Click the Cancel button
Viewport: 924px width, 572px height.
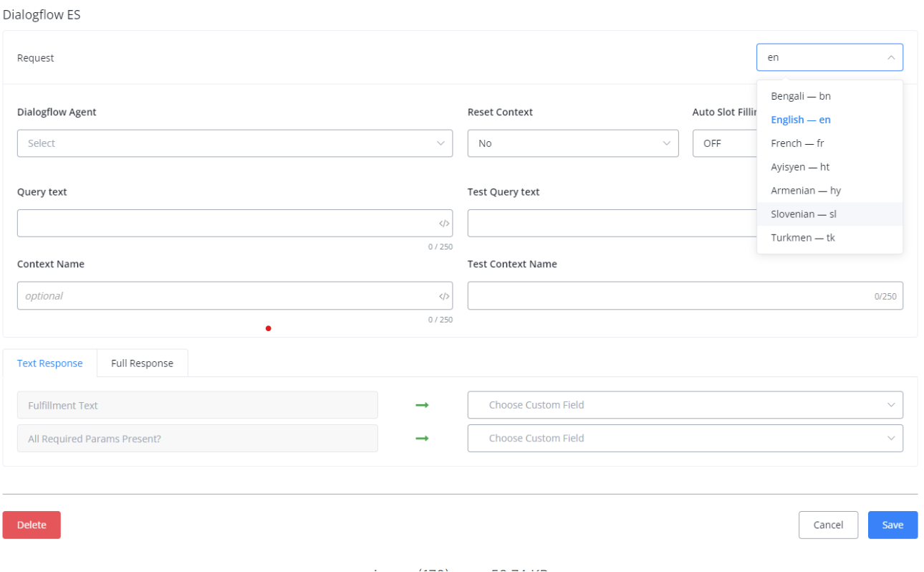pos(828,525)
